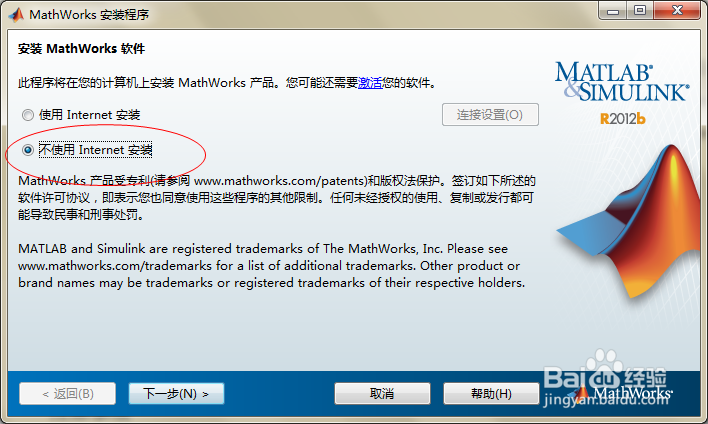Viewport: 708px width, 424px height.
Task: Maximize the MathWorks installer window
Action: pyautogui.click(x=639, y=11)
